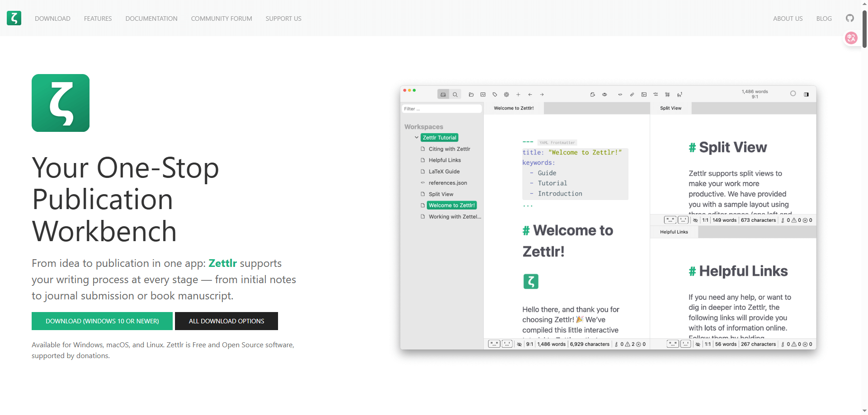Click the All Download Options button
Image resolution: width=868 pixels, height=415 pixels.
click(x=226, y=321)
